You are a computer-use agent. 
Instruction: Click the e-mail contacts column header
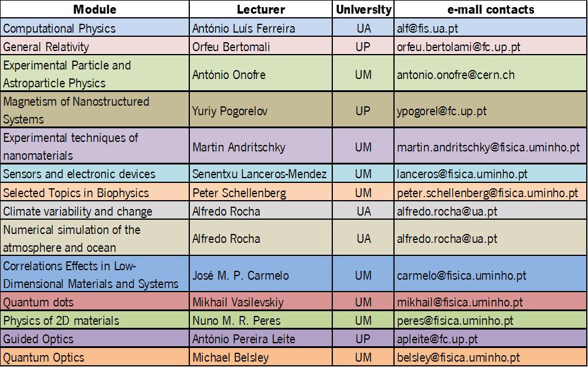tap(490, 10)
